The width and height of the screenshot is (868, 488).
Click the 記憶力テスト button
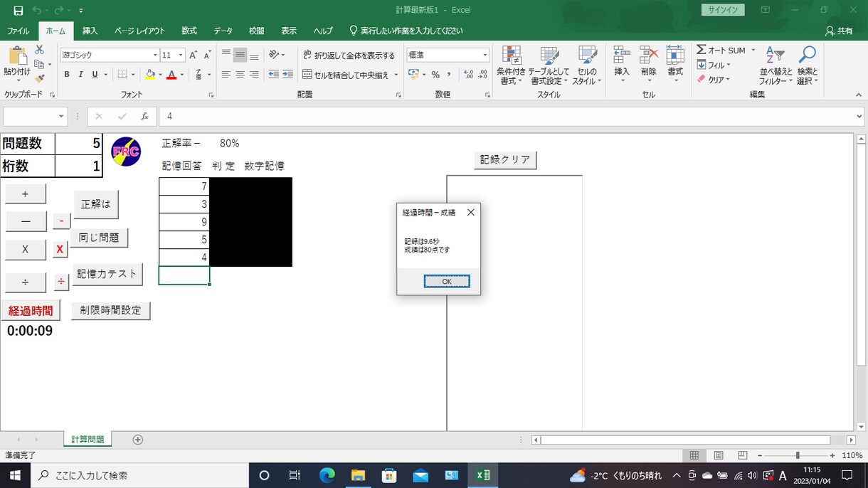point(107,274)
